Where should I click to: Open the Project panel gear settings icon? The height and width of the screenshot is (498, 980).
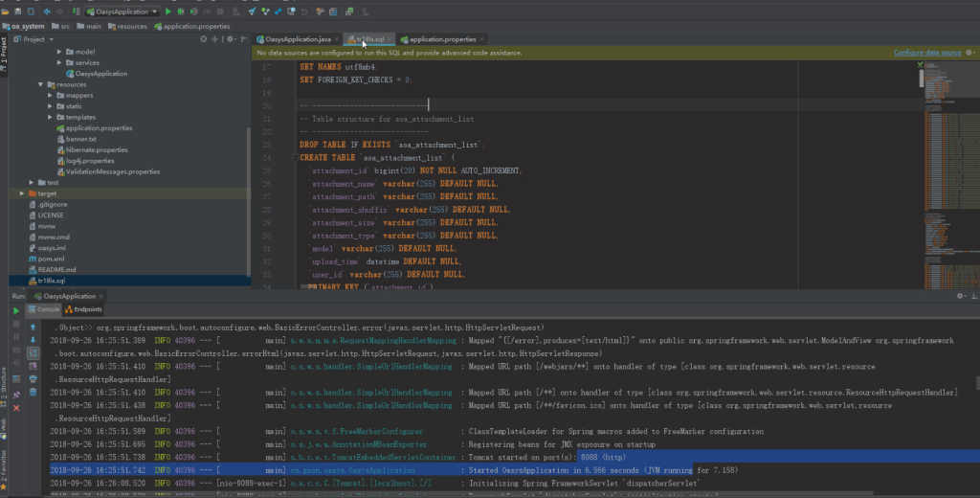pos(231,39)
